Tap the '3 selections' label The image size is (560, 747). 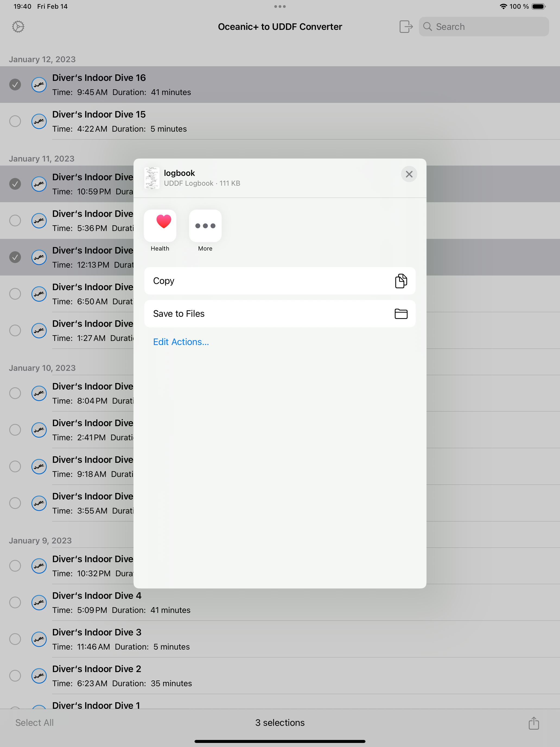coord(280,723)
